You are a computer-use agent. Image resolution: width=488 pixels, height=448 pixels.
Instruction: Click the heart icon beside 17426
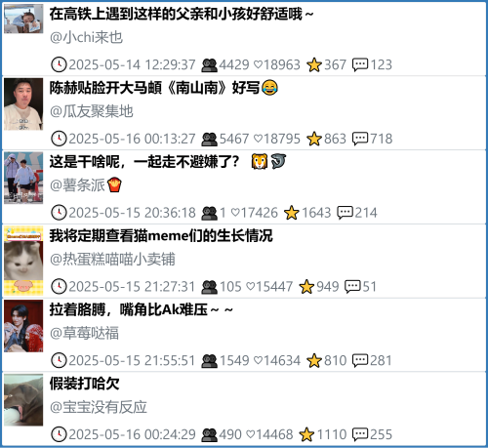[235, 213]
